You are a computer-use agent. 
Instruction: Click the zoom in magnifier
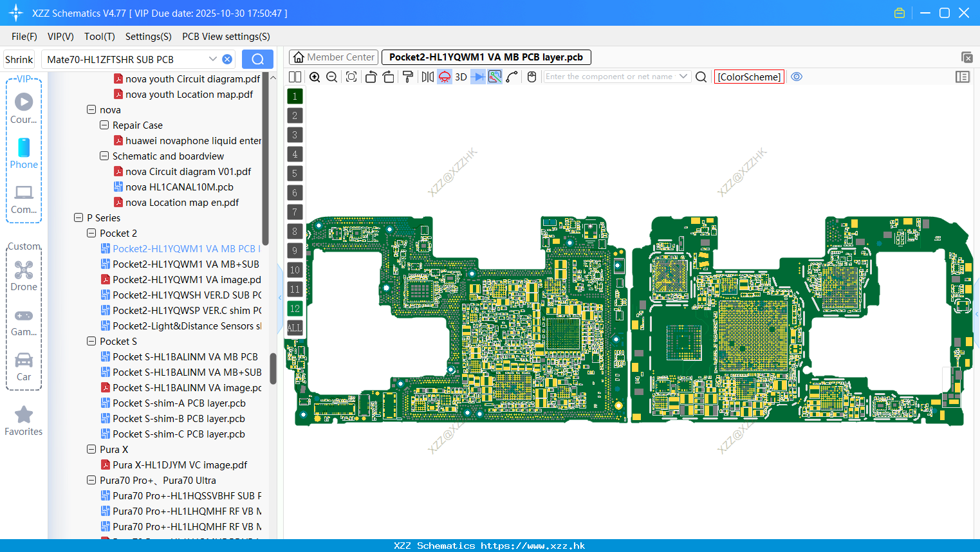click(315, 77)
